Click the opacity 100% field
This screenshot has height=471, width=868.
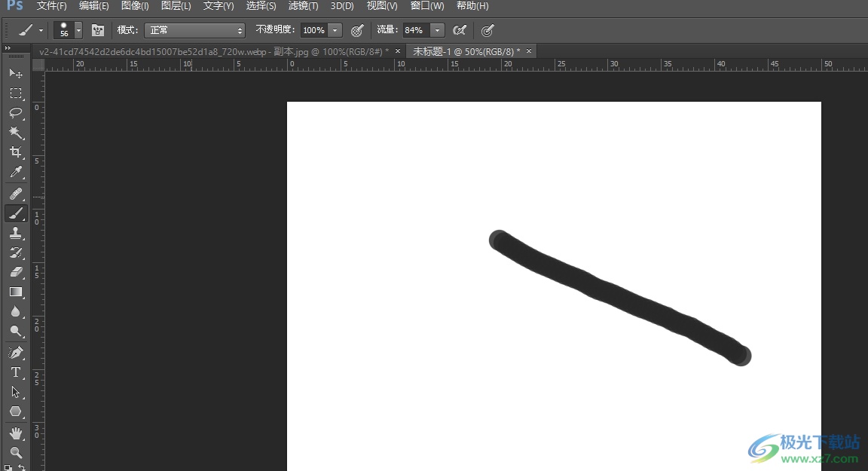[x=314, y=30]
